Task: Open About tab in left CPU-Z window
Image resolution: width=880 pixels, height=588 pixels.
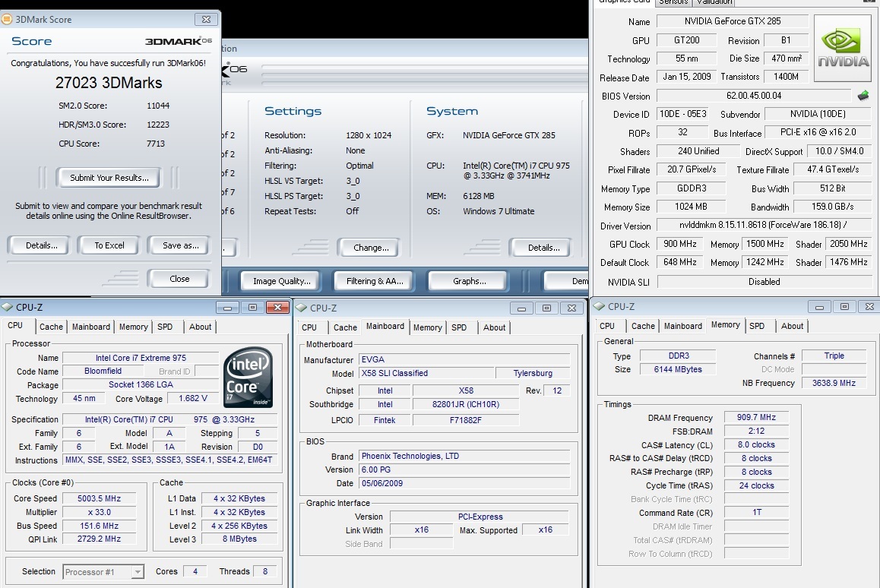Action: (x=201, y=327)
